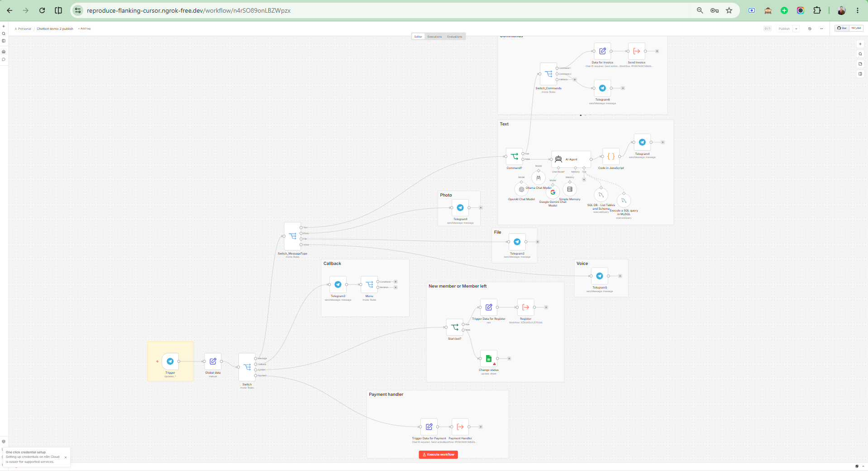868x471 pixels.
Task: Switch to the Evaluations tab
Action: point(455,37)
